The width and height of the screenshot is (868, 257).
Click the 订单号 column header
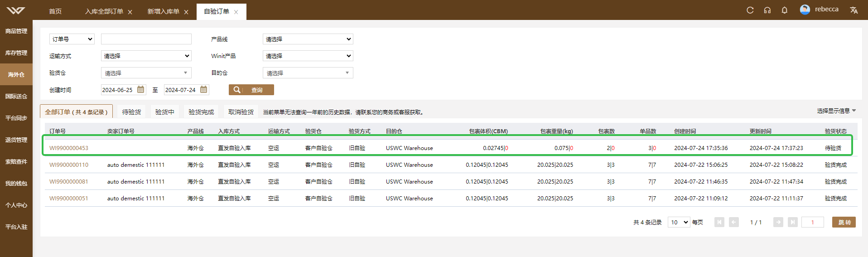[58, 131]
